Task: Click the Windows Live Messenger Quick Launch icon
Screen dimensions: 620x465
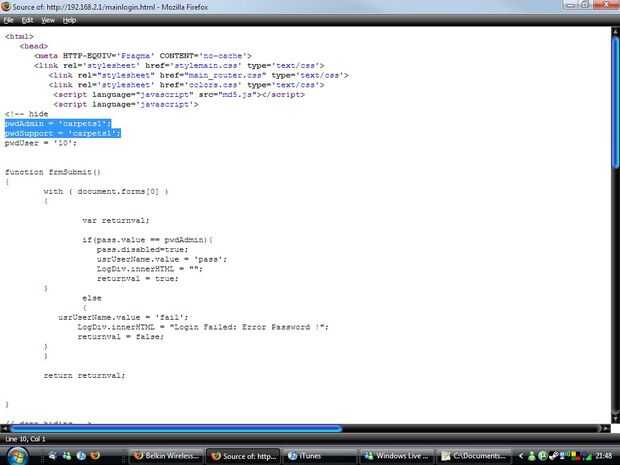Action: [x=67, y=456]
